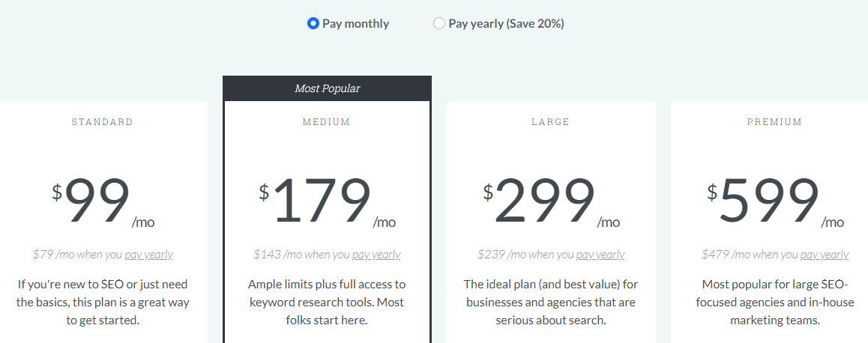The image size is (868, 343).
Task: Click the $179 /mo Medium price
Action: (327, 202)
